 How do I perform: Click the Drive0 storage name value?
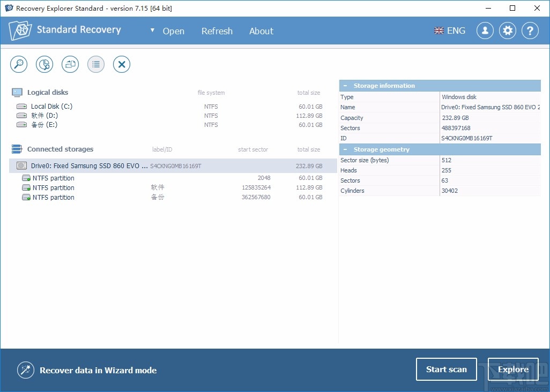click(490, 107)
